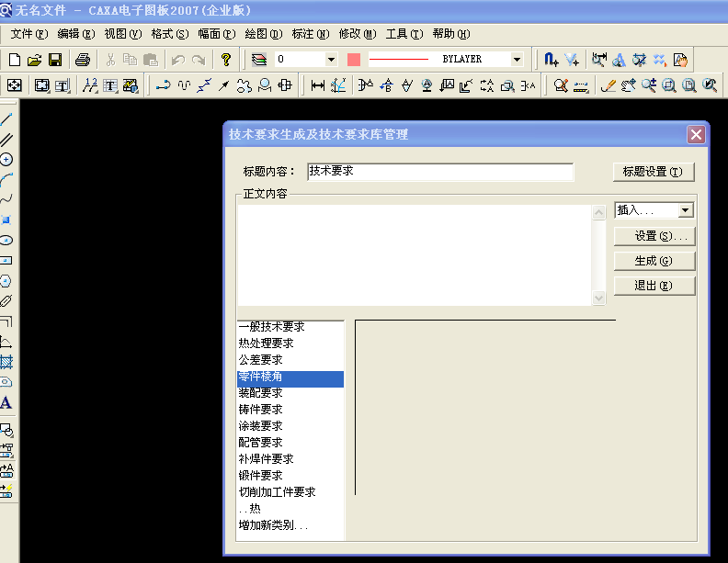Image resolution: width=728 pixels, height=563 pixels.
Task: Select the Text 'A' tool
Action: (x=6, y=402)
